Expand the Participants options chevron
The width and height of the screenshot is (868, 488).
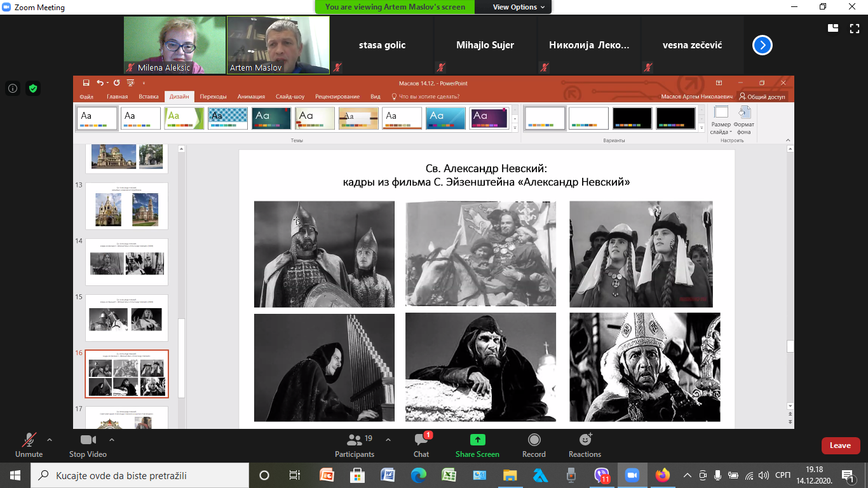click(x=388, y=439)
